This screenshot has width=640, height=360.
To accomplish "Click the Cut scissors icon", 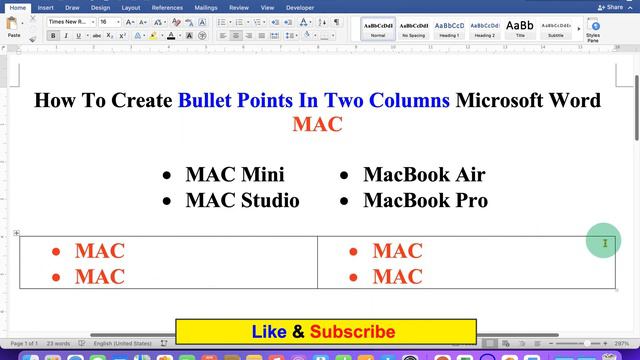I will point(33,19).
